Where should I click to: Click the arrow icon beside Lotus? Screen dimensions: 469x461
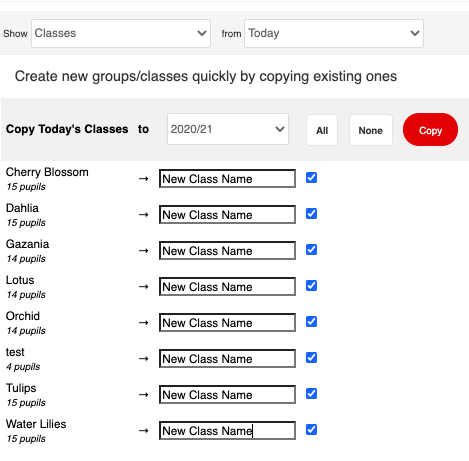[144, 287]
